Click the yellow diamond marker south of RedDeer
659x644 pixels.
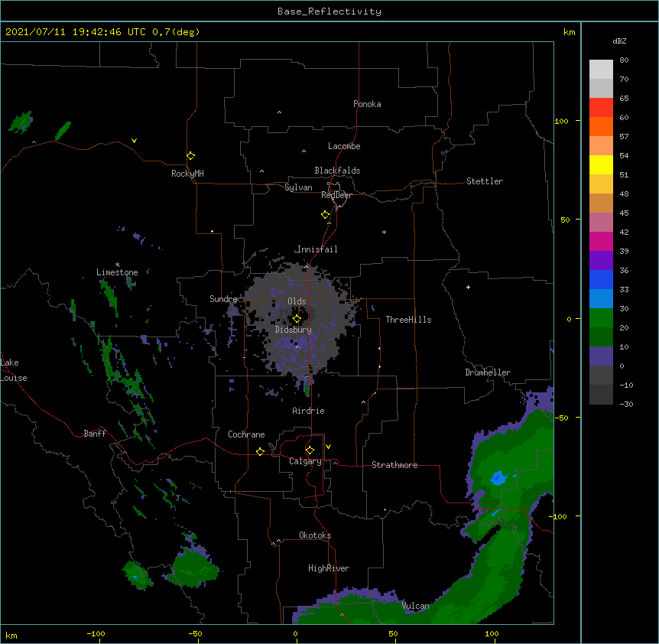click(326, 215)
